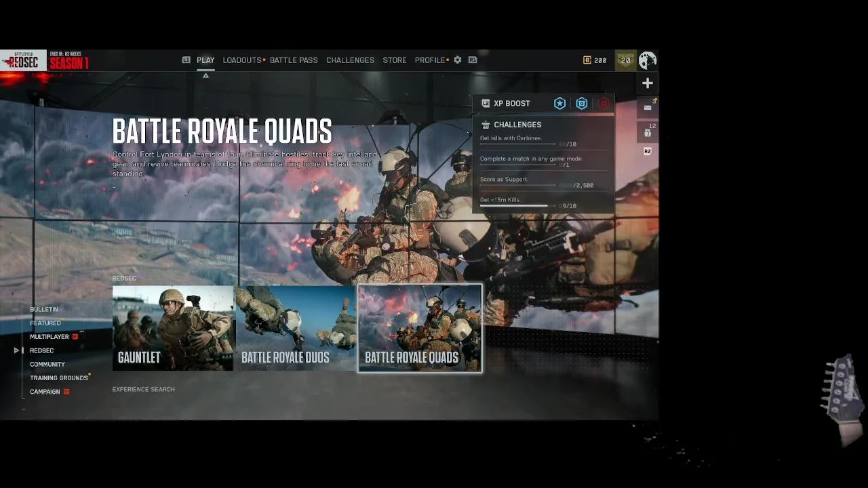Screen dimensions: 868x488
Task: Click the Carbines kills progress bar
Action: pyautogui.click(x=518, y=144)
